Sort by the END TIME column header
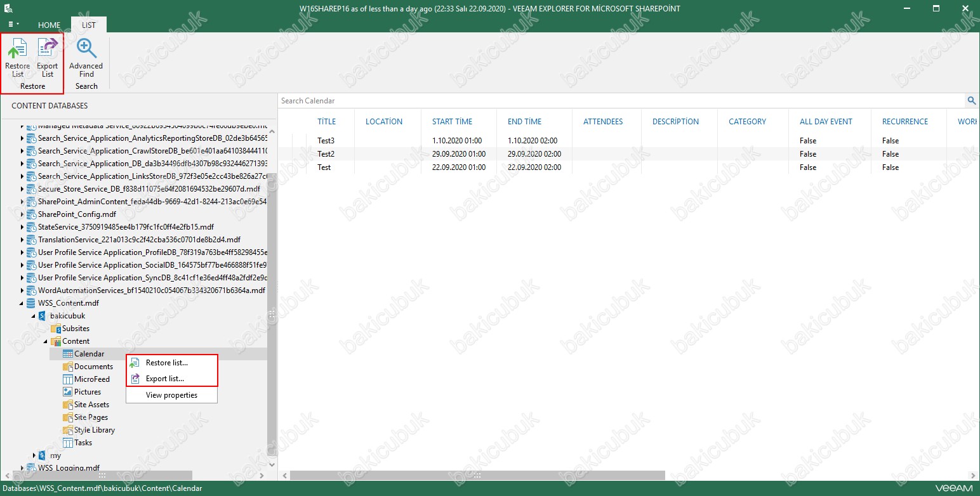Viewport: 980px width, 496px height. (x=525, y=122)
